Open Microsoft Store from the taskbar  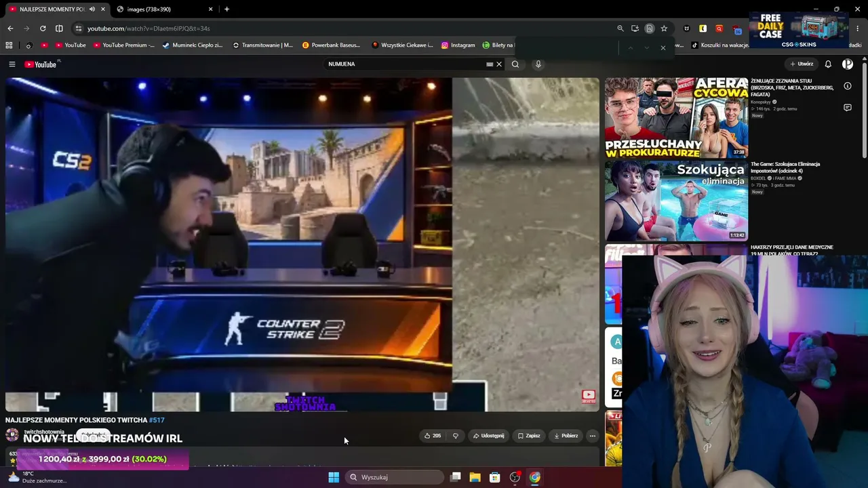[495, 477]
